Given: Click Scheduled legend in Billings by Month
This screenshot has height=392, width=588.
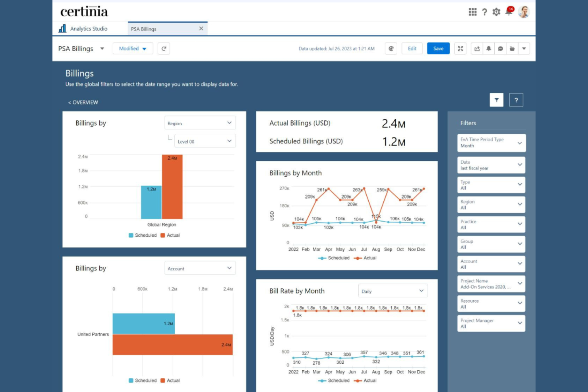Looking at the screenshot, I should tap(334, 258).
